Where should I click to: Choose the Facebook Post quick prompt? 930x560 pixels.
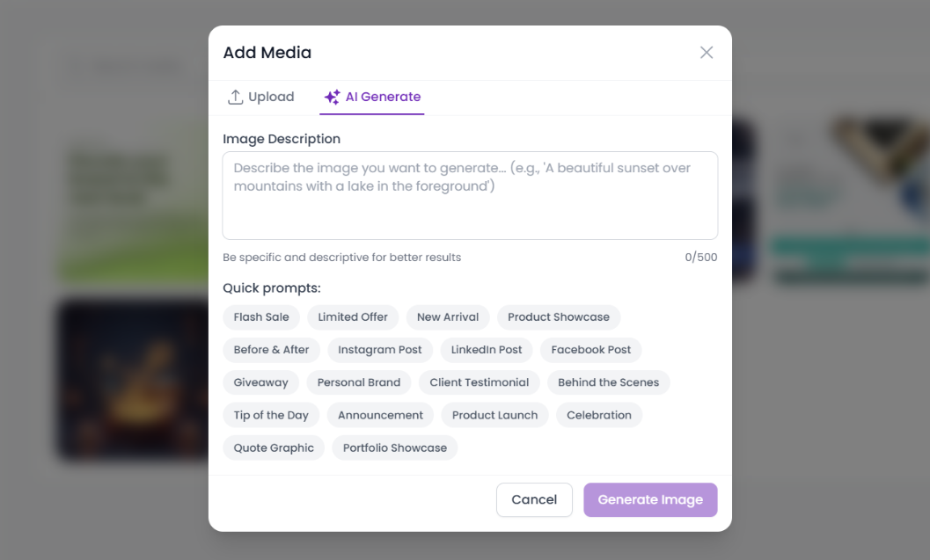tap(591, 350)
